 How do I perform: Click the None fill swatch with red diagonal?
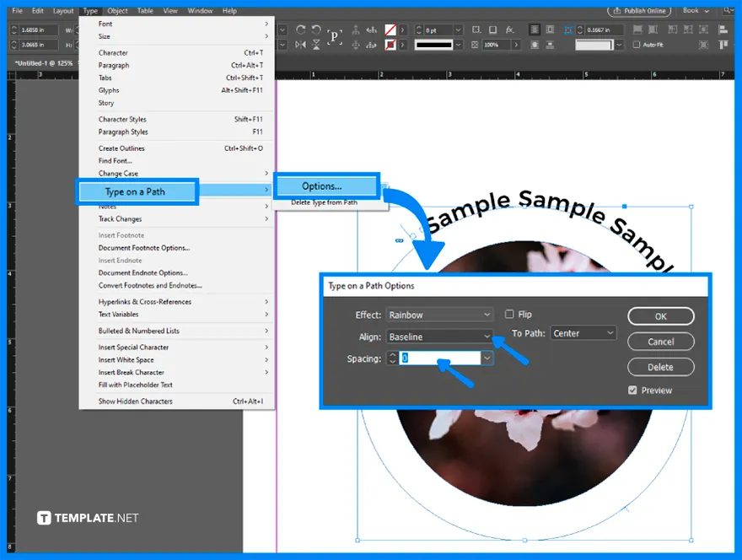pos(390,28)
